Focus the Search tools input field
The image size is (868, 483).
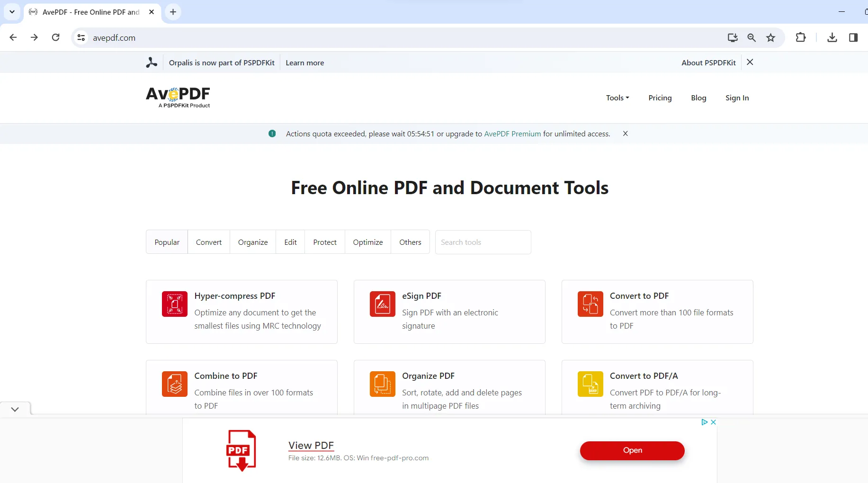coord(483,242)
